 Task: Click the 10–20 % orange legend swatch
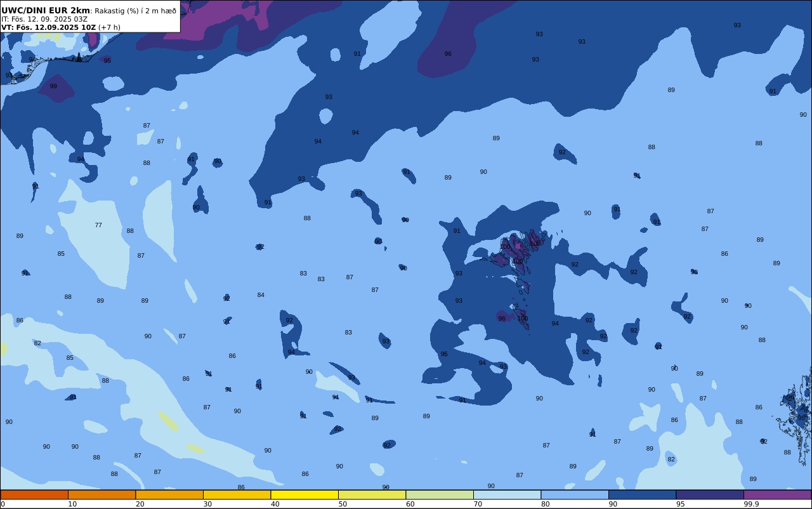101,494
